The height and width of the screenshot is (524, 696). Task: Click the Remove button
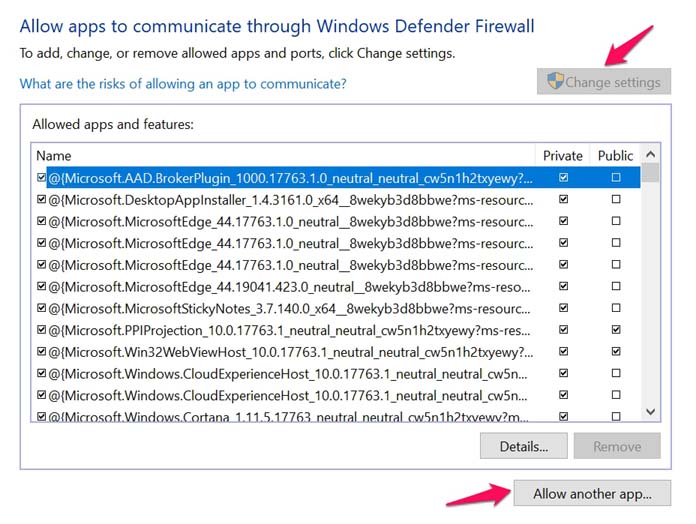pos(617,446)
